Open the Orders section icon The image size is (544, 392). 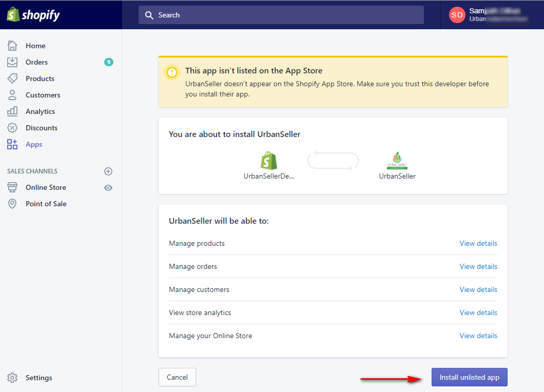click(x=12, y=62)
